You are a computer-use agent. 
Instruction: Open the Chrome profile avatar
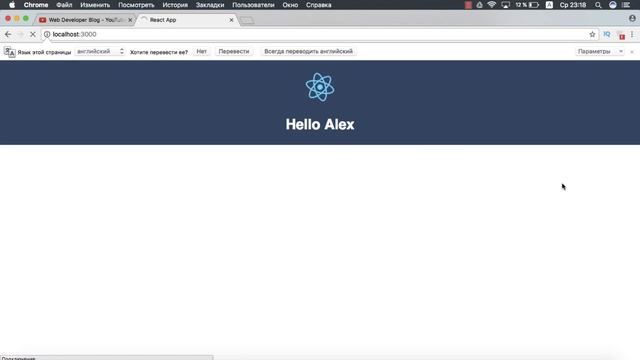pyautogui.click(x=632, y=18)
